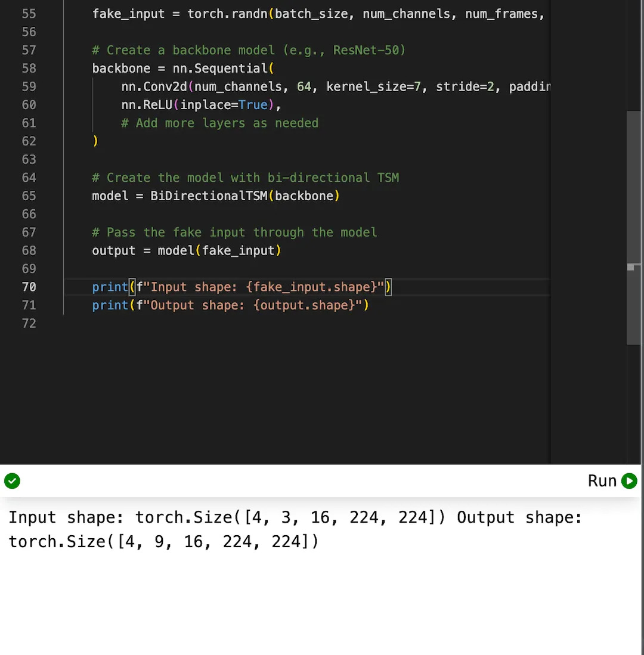Click backbone = nn.Sequential( code

[183, 69]
